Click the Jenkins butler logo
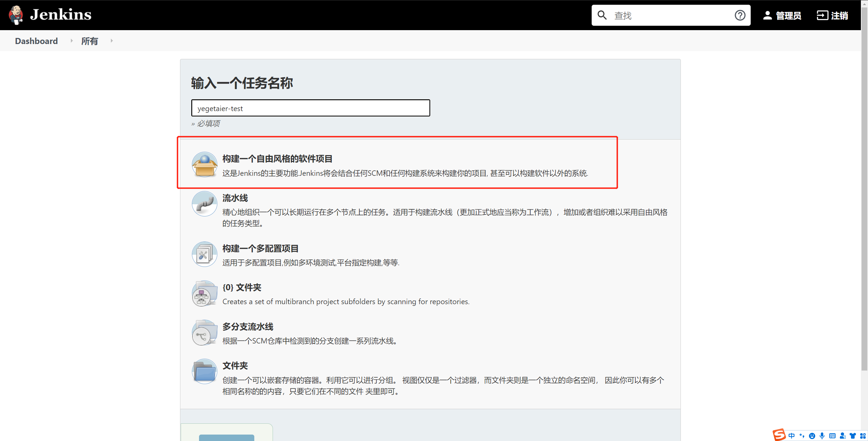This screenshot has height=441, width=868. click(x=16, y=15)
